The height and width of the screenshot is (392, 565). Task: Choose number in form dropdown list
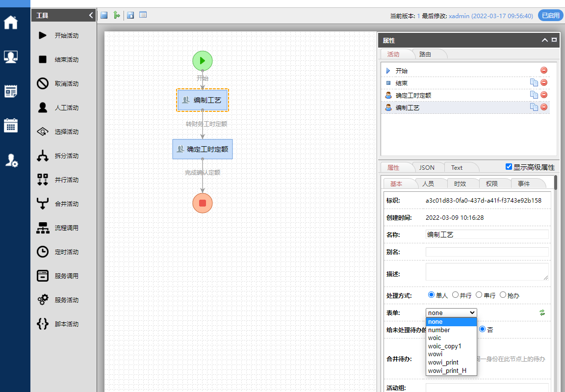point(451,330)
